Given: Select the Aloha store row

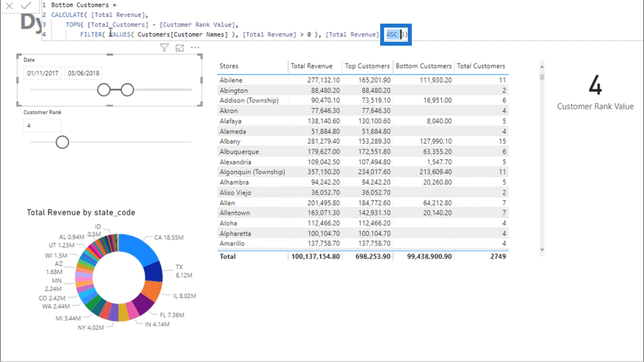Looking at the screenshot, I should point(363,223).
